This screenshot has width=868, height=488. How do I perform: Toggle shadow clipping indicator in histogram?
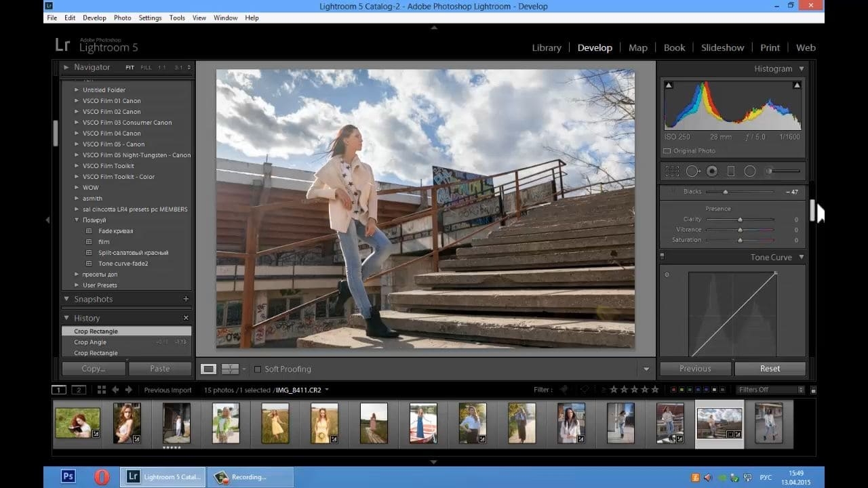669,85
